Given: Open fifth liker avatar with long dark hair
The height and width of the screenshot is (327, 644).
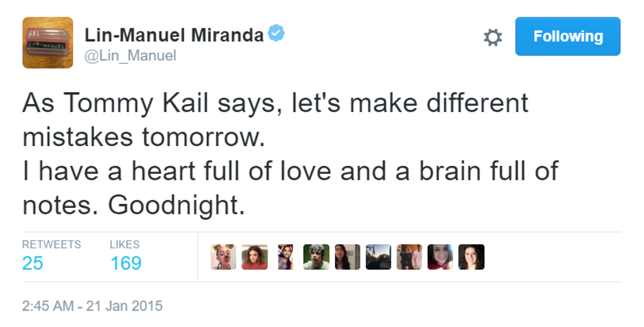Looking at the screenshot, I should coord(347,257).
